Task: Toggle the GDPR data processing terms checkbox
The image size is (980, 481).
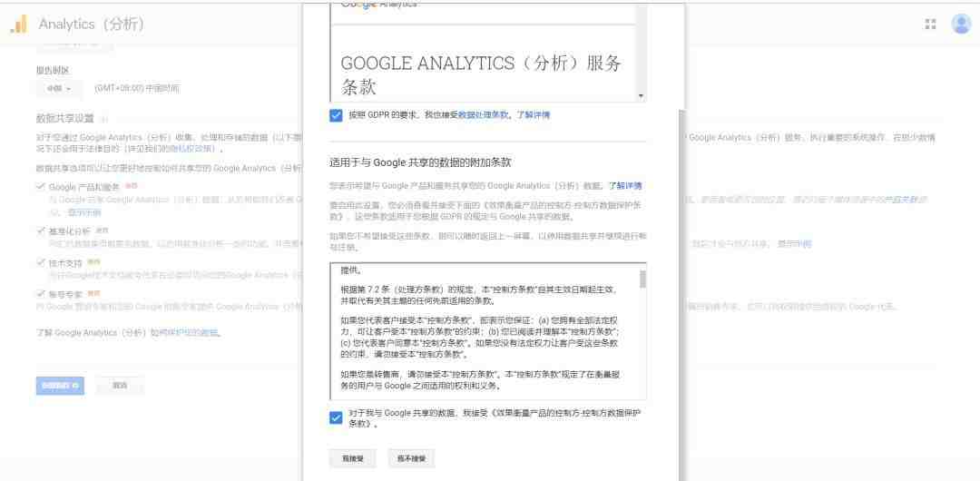Action: coord(336,115)
